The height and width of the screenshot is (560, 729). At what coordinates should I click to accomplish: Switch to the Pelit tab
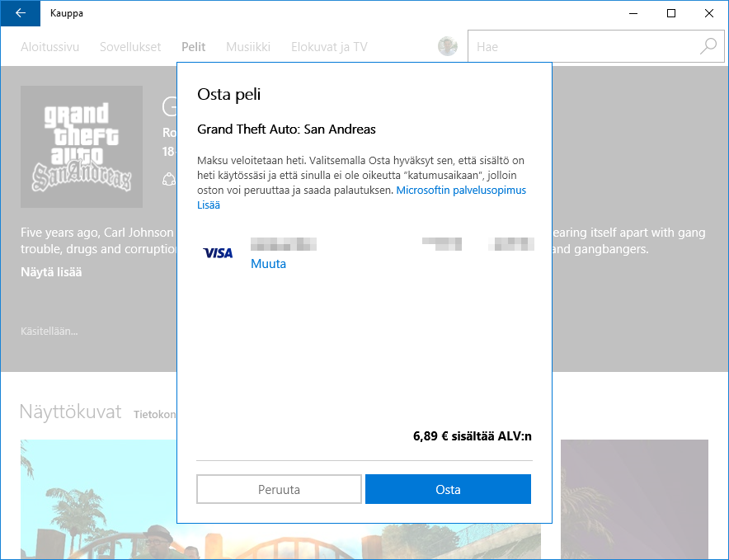tap(194, 47)
